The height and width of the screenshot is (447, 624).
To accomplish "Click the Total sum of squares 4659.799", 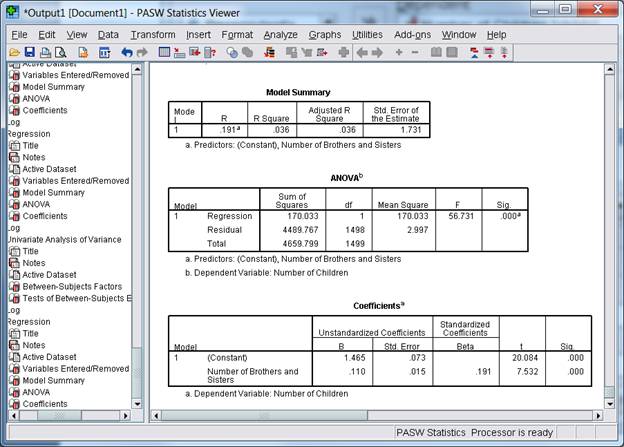I will coord(300,244).
